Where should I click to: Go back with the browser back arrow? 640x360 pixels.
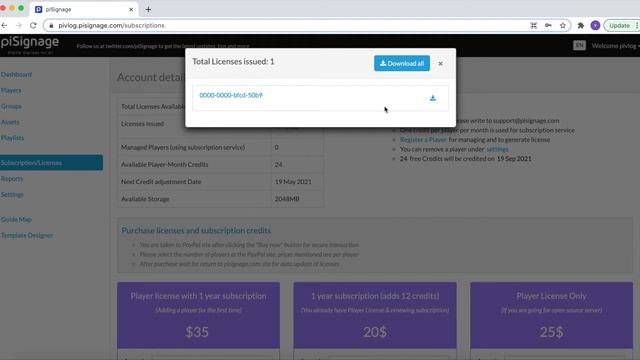[4, 25]
